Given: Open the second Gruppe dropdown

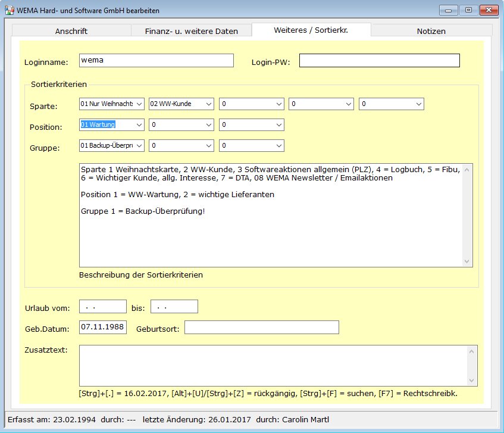Looking at the screenshot, I should click(181, 146).
